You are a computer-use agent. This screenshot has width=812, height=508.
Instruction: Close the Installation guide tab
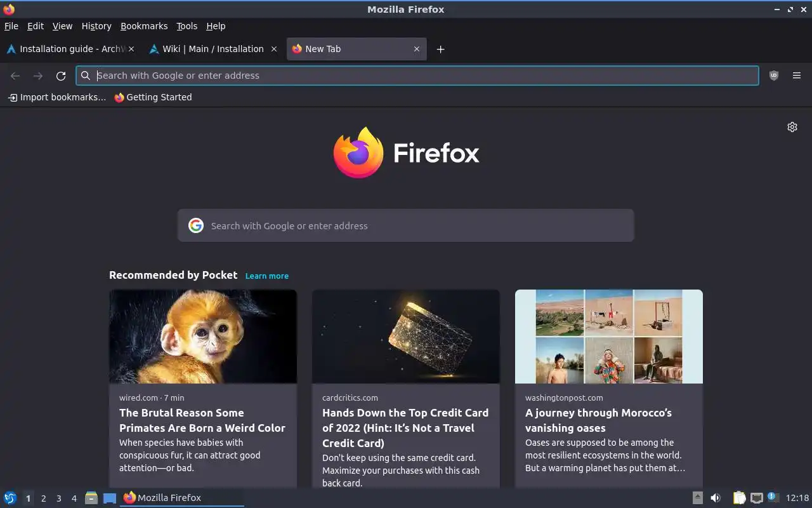pyautogui.click(x=131, y=49)
